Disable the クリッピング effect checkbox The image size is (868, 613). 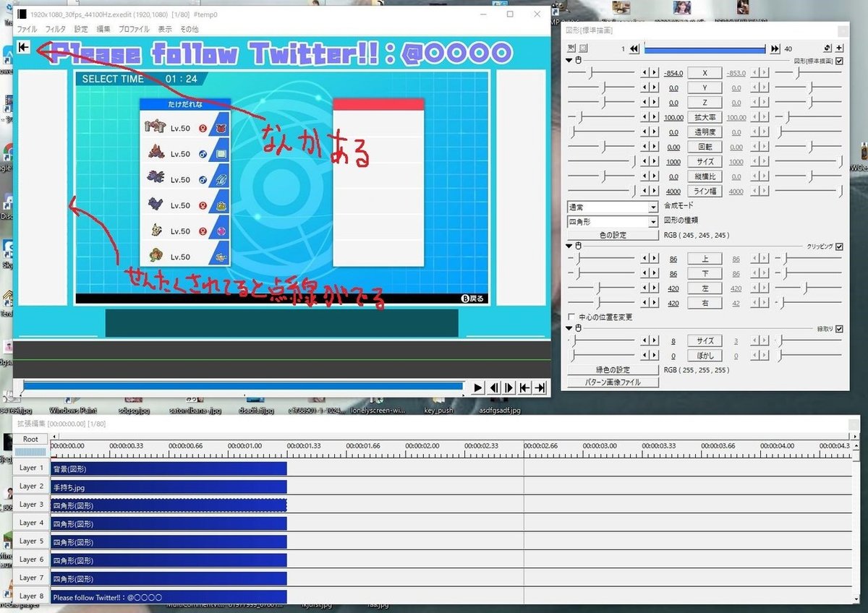coord(839,247)
